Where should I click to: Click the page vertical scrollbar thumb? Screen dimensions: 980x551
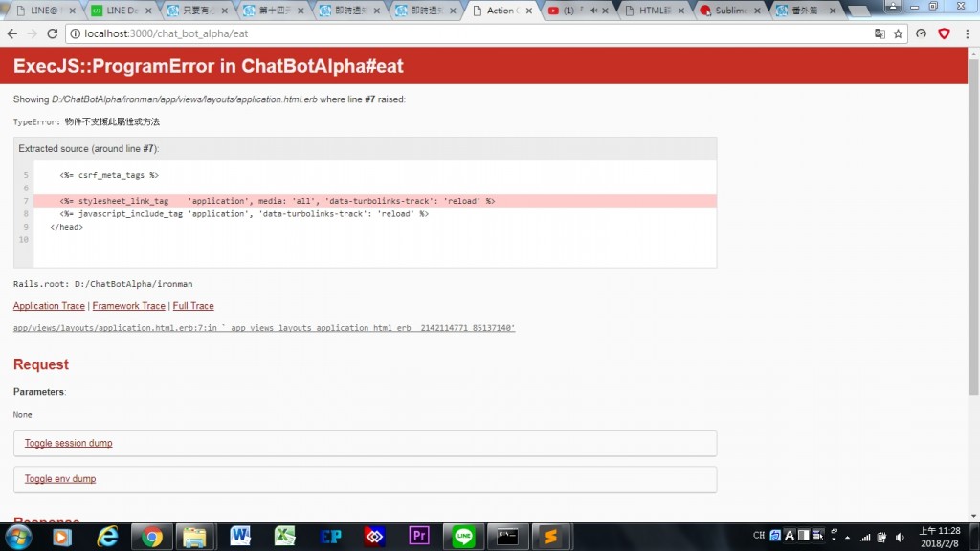coord(973,228)
